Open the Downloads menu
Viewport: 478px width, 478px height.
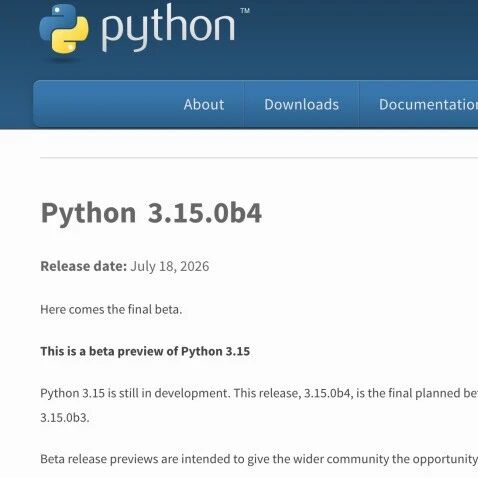click(302, 104)
